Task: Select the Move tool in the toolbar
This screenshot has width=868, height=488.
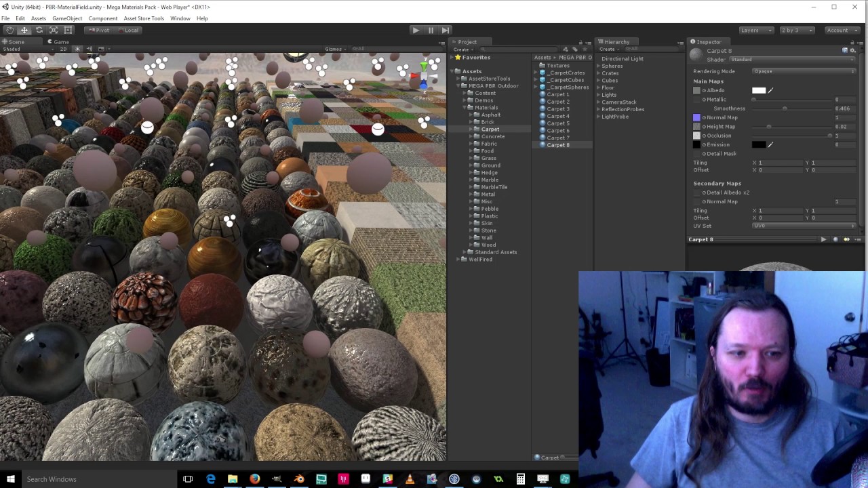Action: [24, 30]
